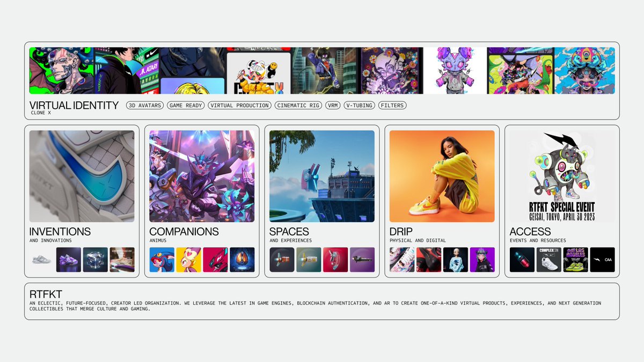Click the AND INNOVATIONS subtitle
This screenshot has height=362, width=644.
[x=50, y=240]
